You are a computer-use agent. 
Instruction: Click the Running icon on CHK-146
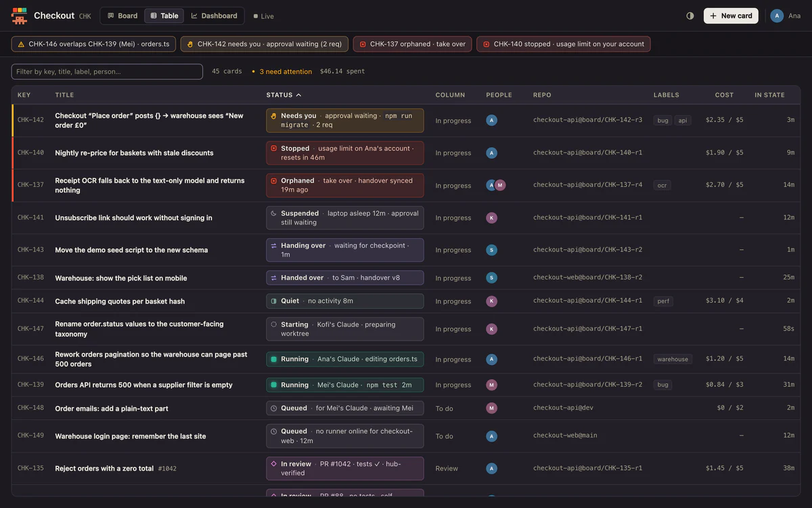pos(274,359)
